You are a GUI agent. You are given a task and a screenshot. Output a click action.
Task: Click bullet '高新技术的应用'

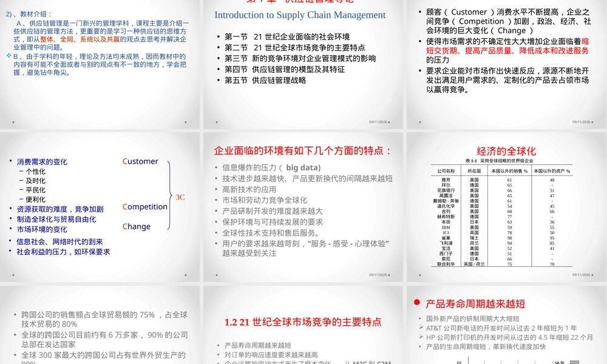tap(249, 189)
